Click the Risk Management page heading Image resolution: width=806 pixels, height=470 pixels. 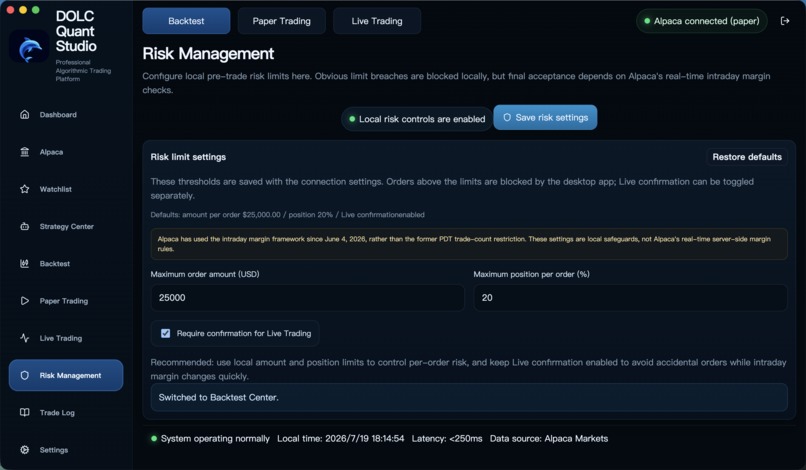coord(208,53)
